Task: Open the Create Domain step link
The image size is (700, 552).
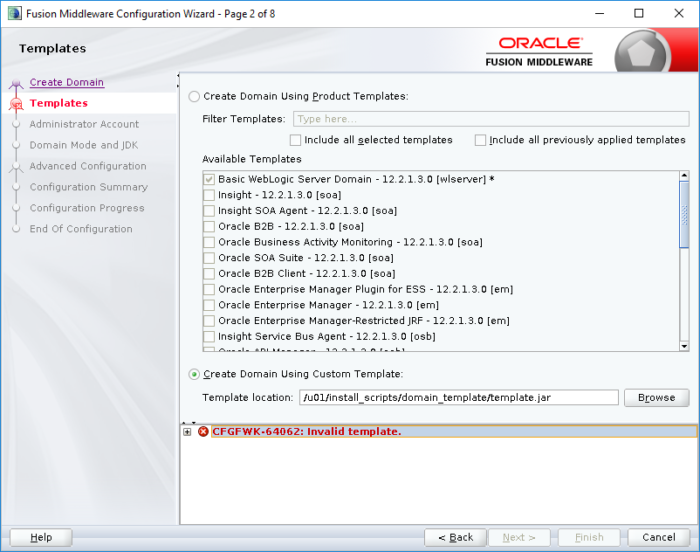Action: pyautogui.click(x=67, y=82)
